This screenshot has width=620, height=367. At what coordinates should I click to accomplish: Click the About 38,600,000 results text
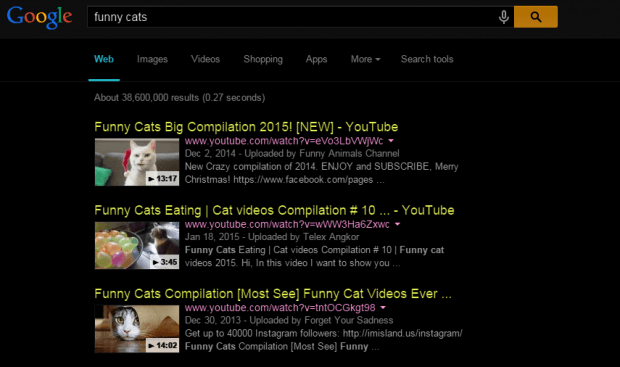tap(180, 98)
